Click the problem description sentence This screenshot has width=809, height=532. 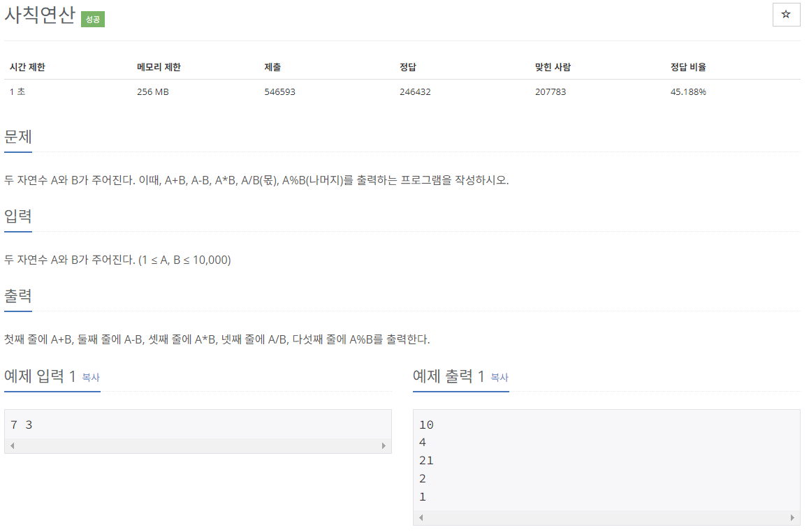pos(256,180)
